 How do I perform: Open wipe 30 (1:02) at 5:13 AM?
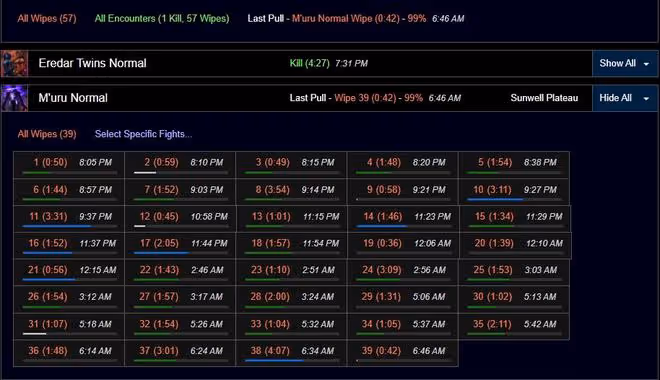514,299
